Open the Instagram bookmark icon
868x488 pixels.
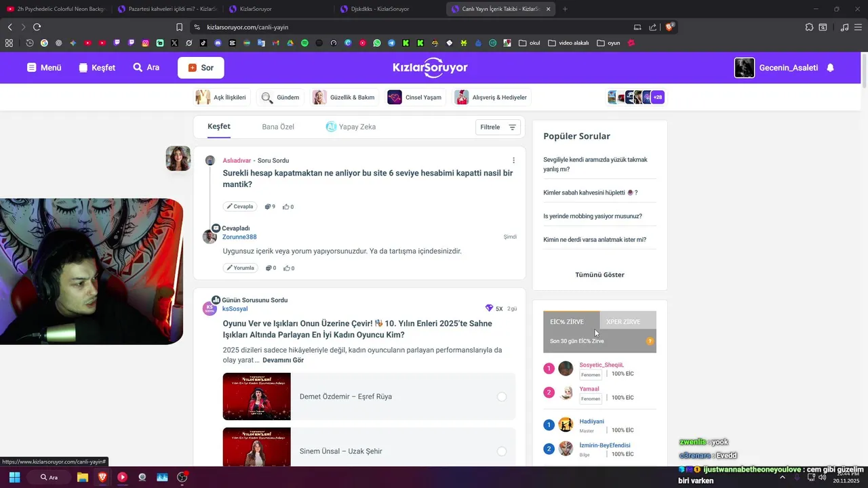click(x=145, y=43)
